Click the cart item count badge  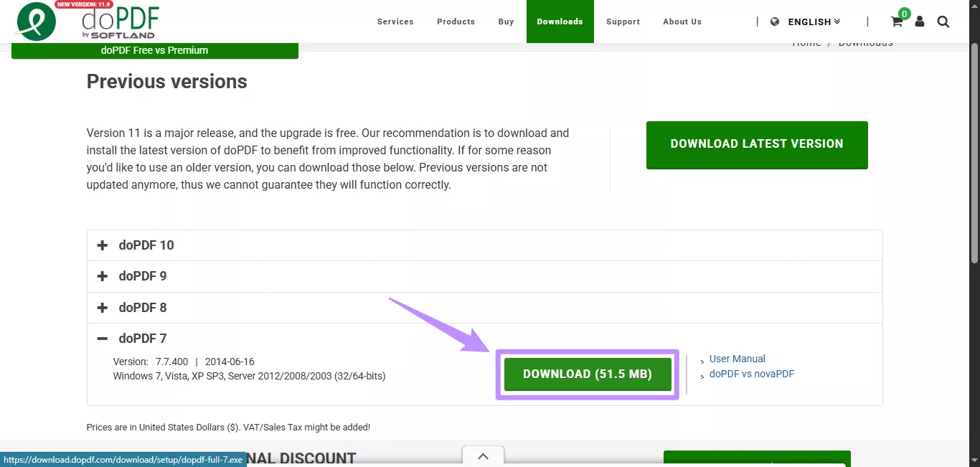click(904, 13)
